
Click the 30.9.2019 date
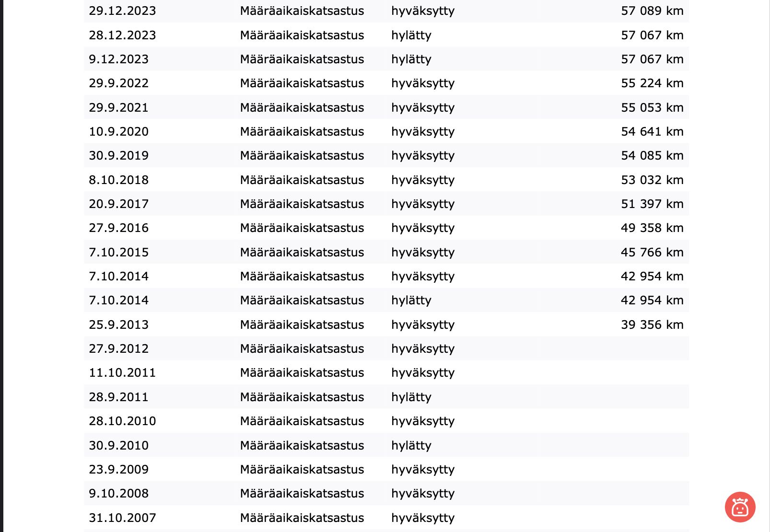tap(118, 155)
